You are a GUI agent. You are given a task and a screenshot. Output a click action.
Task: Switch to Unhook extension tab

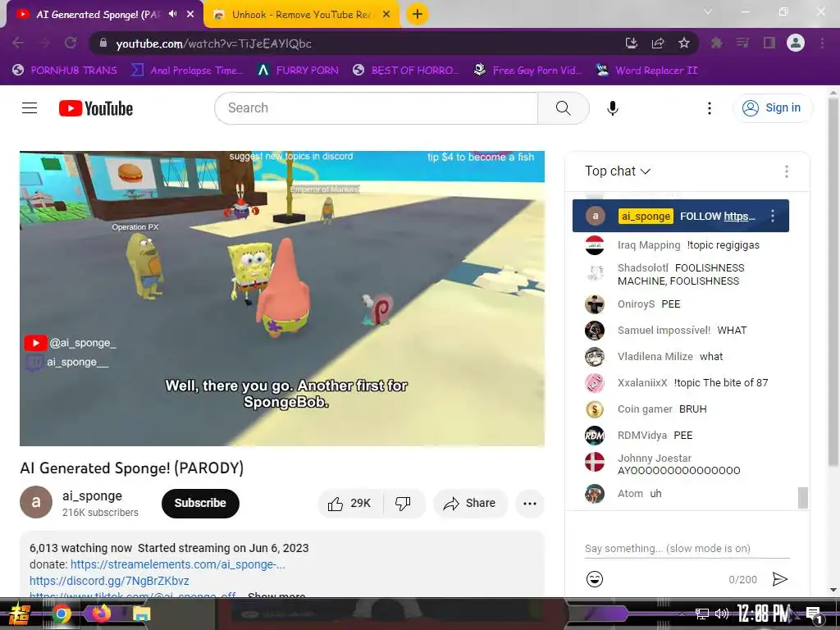tap(300, 15)
